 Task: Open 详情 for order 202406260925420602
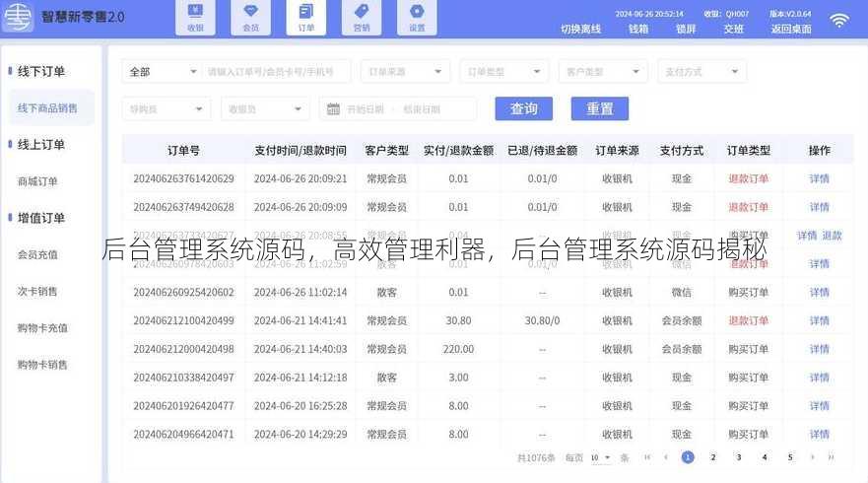[x=820, y=292]
